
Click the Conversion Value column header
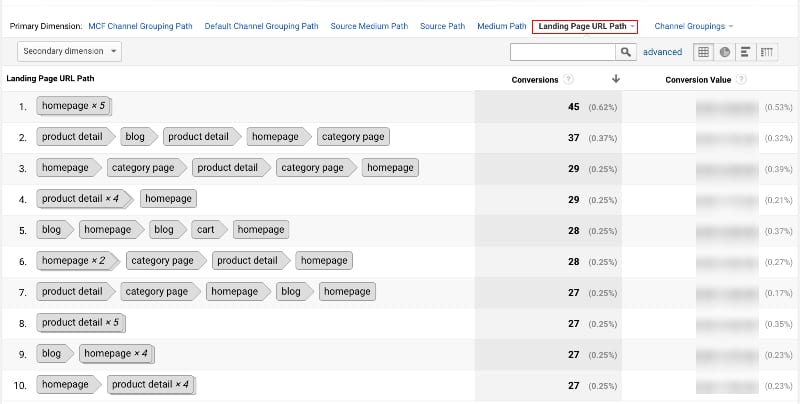point(698,79)
